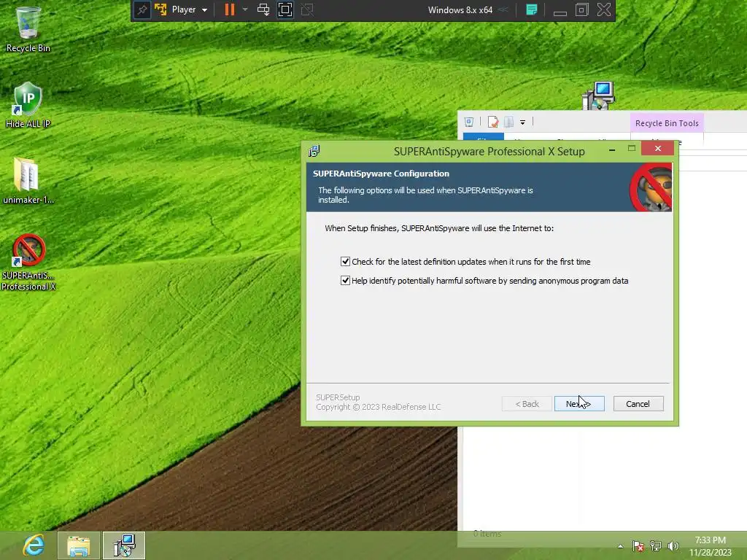The height and width of the screenshot is (560, 747).
Task: Select the unimaker folder on desktop
Action: point(28,181)
